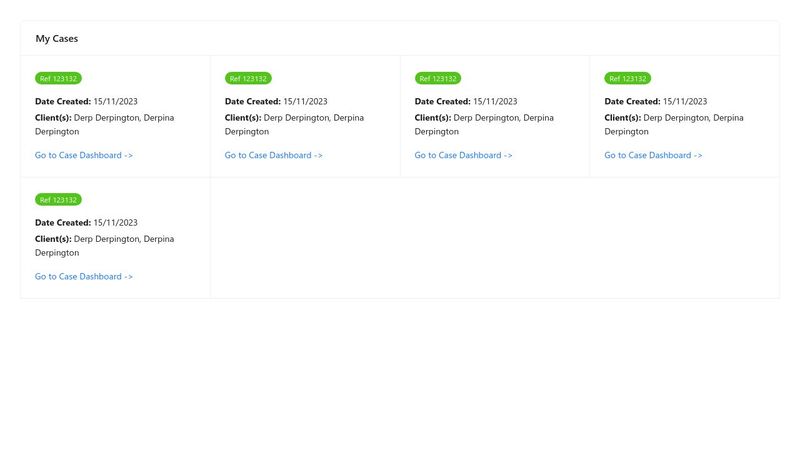The height and width of the screenshot is (450, 800).
Task: Open Case Dashboard link in second top-row card
Action: 274,155
